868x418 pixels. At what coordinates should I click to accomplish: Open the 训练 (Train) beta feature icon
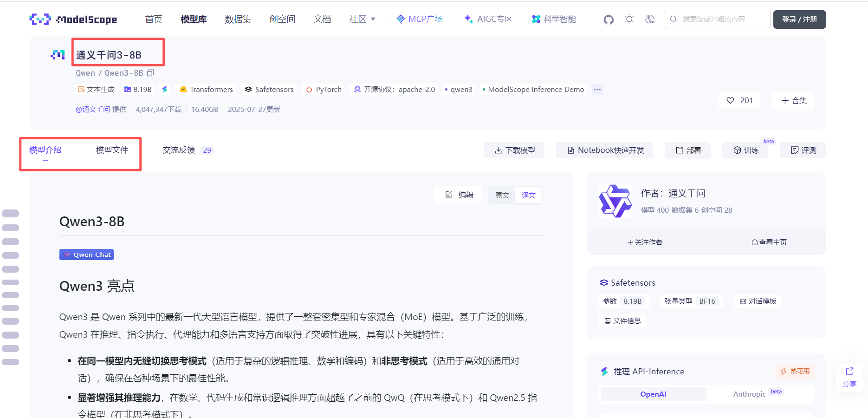point(738,150)
